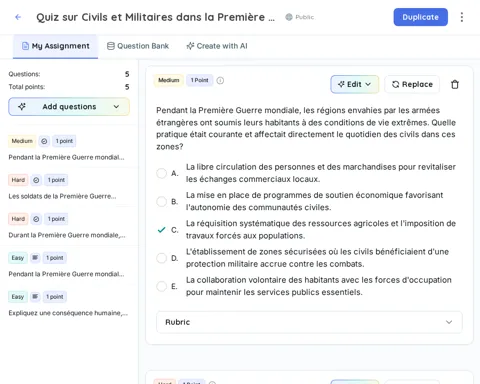Go back using the left arrow icon
480x384 pixels.
pos(18,17)
